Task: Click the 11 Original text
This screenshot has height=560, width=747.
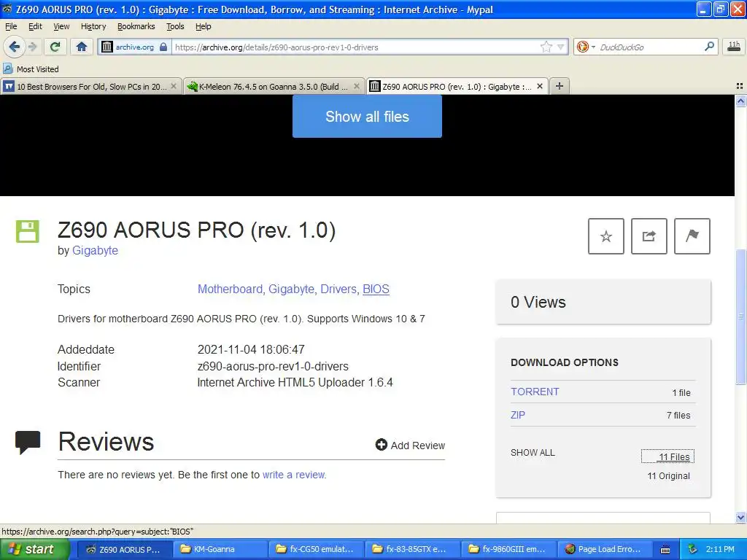Action: 668,475
